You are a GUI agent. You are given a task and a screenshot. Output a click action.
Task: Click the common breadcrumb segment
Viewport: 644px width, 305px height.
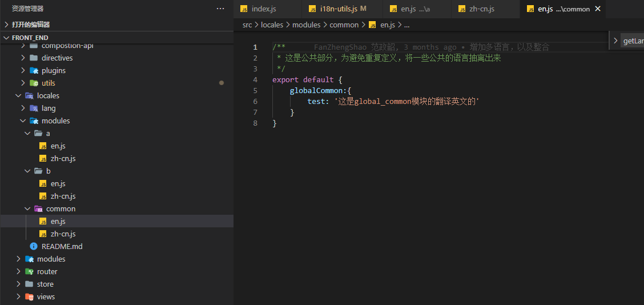point(344,25)
